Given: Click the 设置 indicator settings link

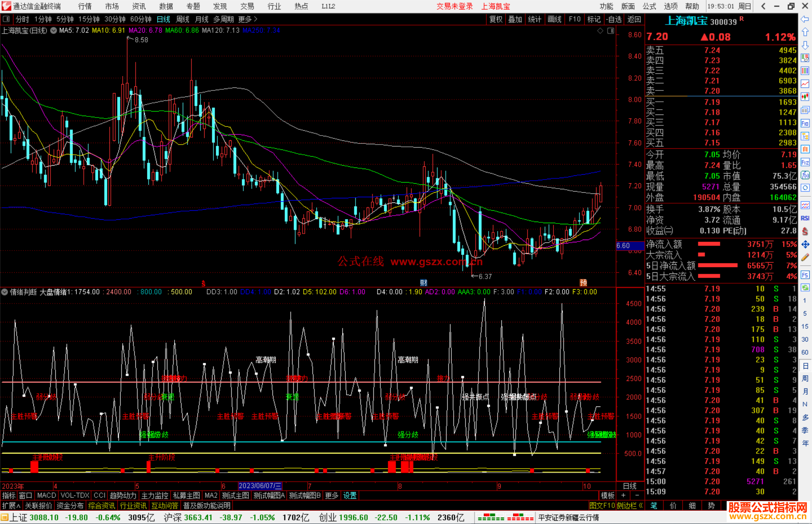Looking at the screenshot, I should [350, 495].
